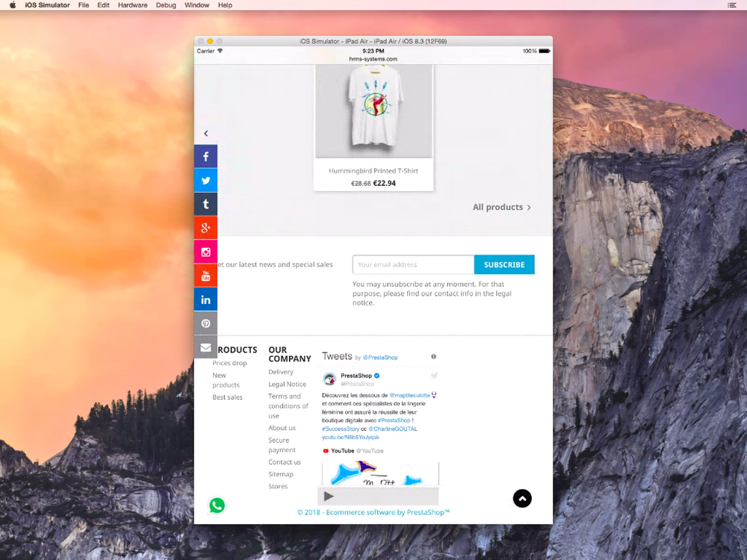Collapse the social sidebar with the chevron
This screenshot has height=560, width=747.
(206, 134)
